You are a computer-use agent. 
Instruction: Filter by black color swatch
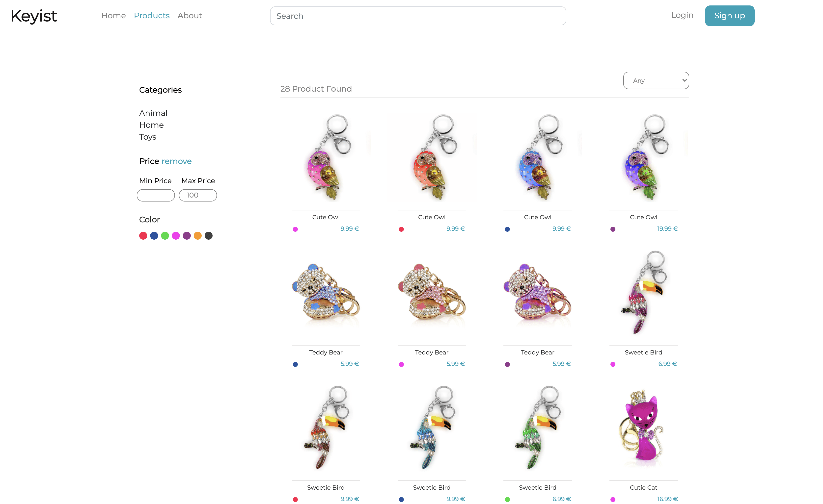point(208,236)
